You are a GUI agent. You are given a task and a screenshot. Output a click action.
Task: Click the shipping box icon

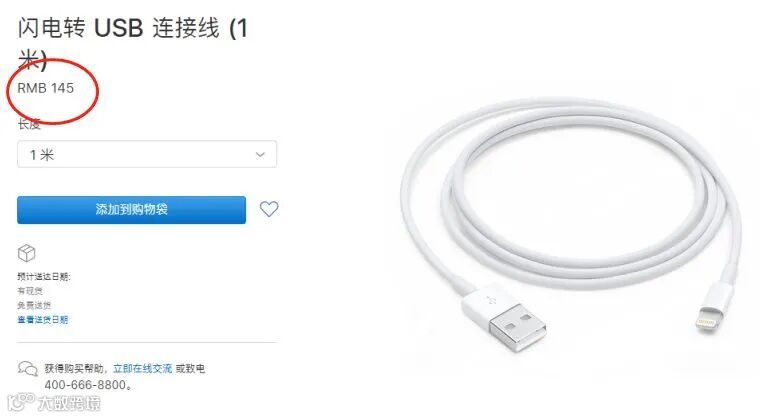pyautogui.click(x=27, y=253)
